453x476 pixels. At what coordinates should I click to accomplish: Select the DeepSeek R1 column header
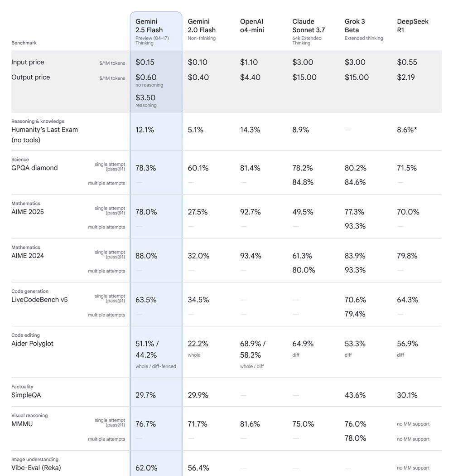tap(413, 26)
